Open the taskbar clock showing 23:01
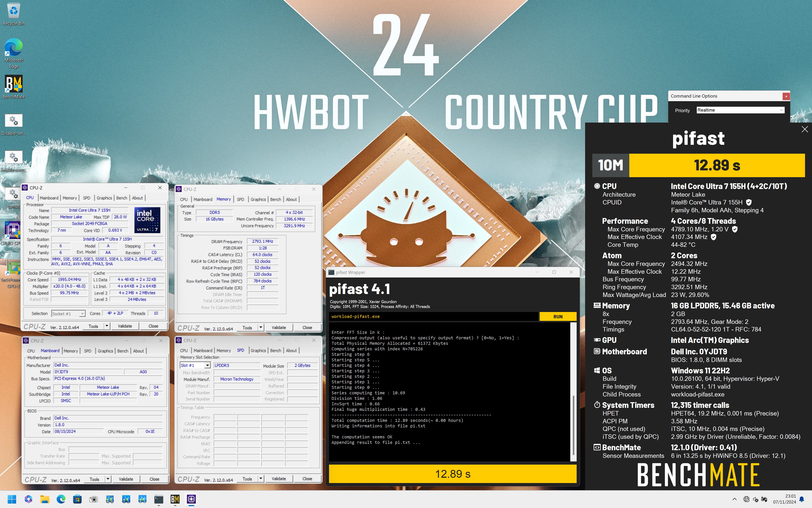Viewport: 812px width, 508px height. [x=785, y=499]
